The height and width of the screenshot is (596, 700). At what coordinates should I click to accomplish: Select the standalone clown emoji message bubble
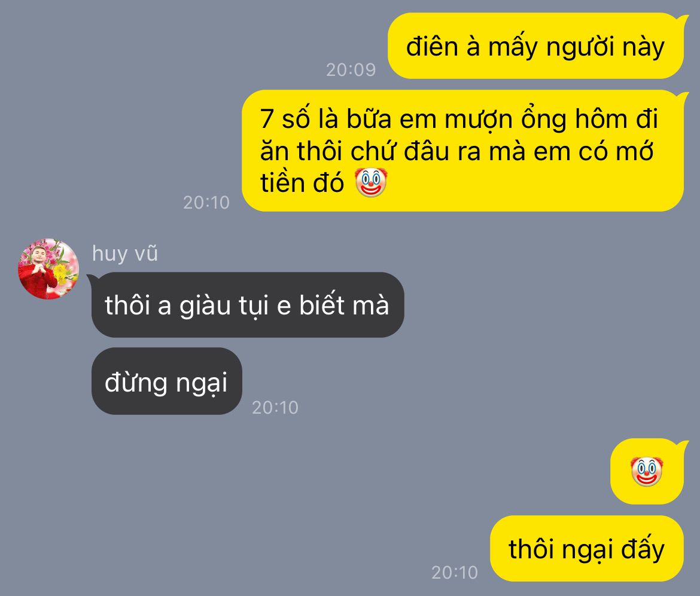point(647,471)
